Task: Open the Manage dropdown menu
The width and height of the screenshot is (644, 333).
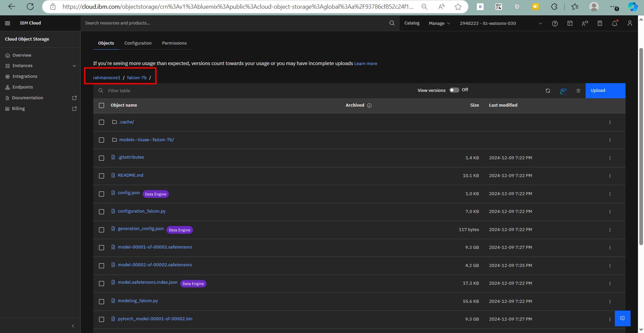Action: [439, 23]
